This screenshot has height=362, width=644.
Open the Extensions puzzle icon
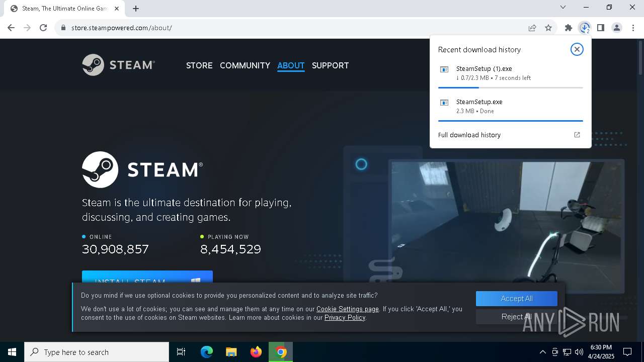click(x=569, y=28)
